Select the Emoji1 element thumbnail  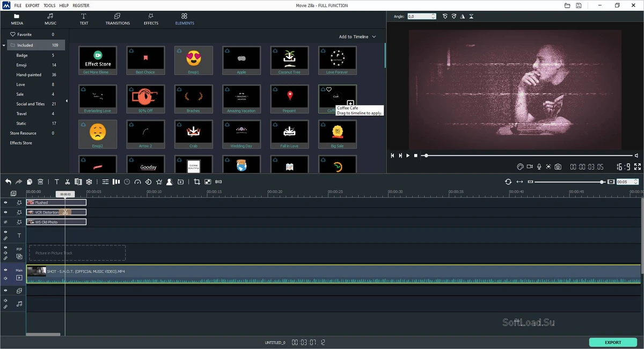(194, 60)
